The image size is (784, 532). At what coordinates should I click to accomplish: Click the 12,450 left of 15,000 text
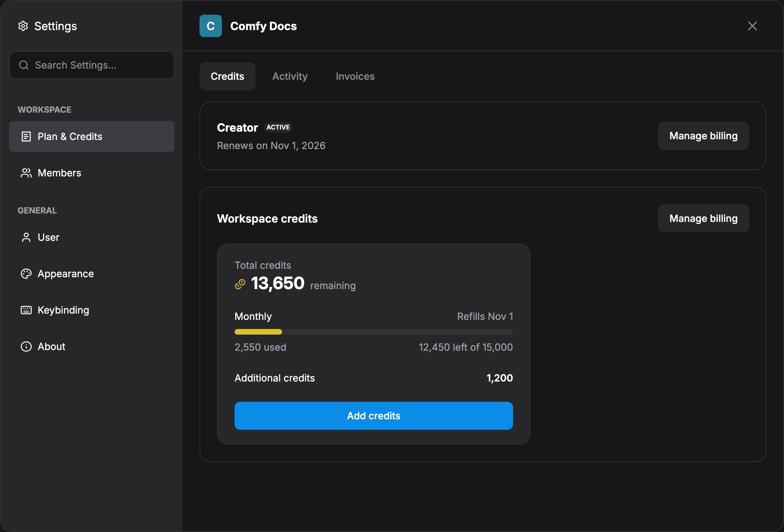[x=466, y=347]
